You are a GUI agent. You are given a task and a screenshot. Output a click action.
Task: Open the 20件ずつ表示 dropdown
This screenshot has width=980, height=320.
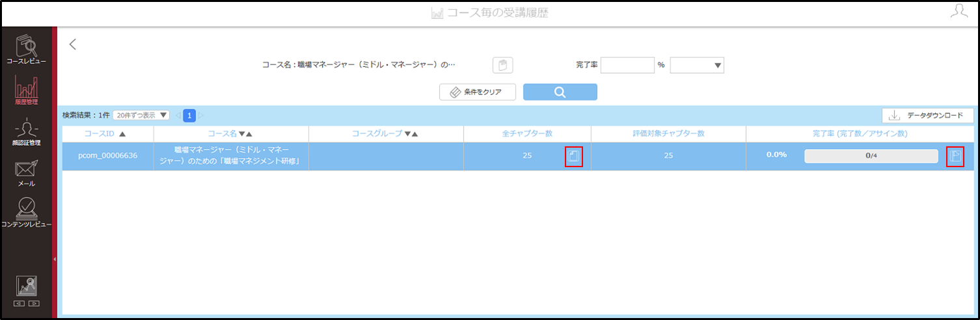point(141,115)
